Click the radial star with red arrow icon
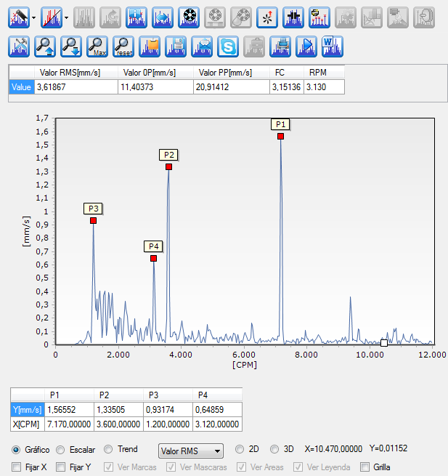The height and width of the screenshot is (476, 448). 267,17
